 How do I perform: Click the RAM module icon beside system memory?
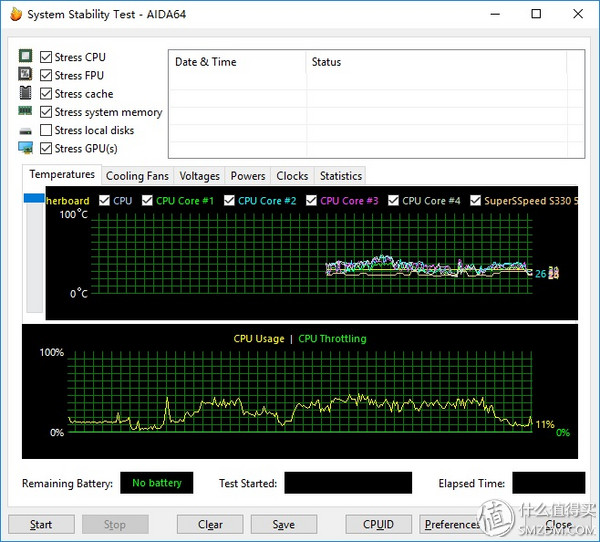click(26, 112)
